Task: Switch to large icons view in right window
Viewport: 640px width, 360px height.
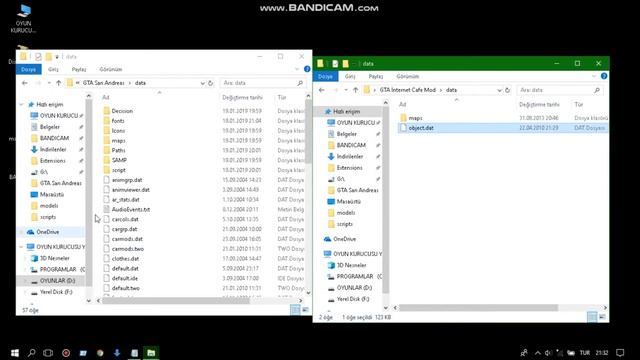Action: [602, 317]
